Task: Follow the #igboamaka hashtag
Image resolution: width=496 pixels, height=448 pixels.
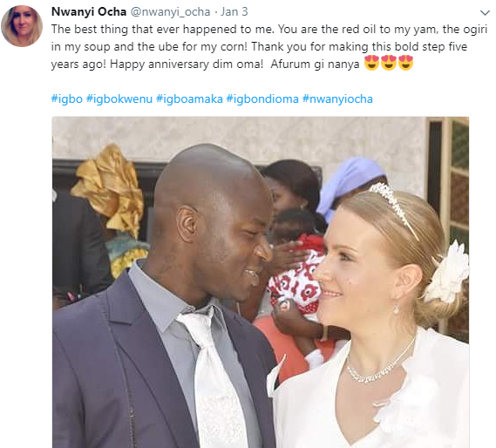Action: [x=189, y=99]
